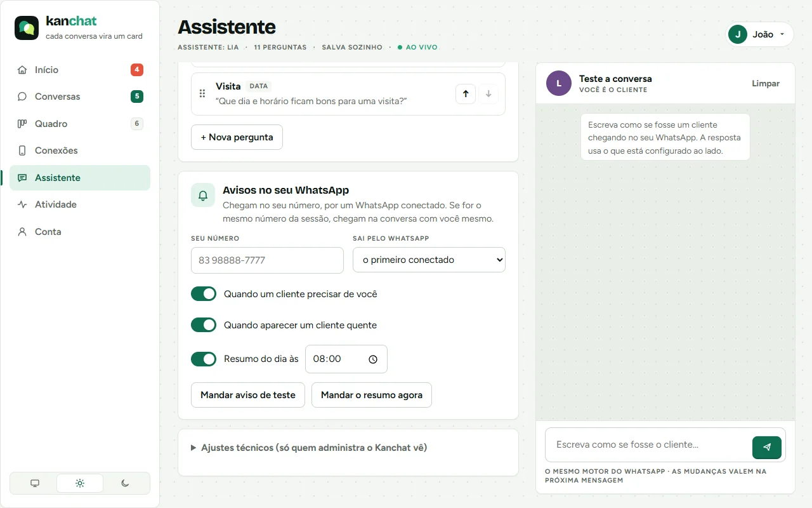Click the 'Escreva como se fosse o cliente' field
The height and width of the screenshot is (508, 812).
[647, 444]
